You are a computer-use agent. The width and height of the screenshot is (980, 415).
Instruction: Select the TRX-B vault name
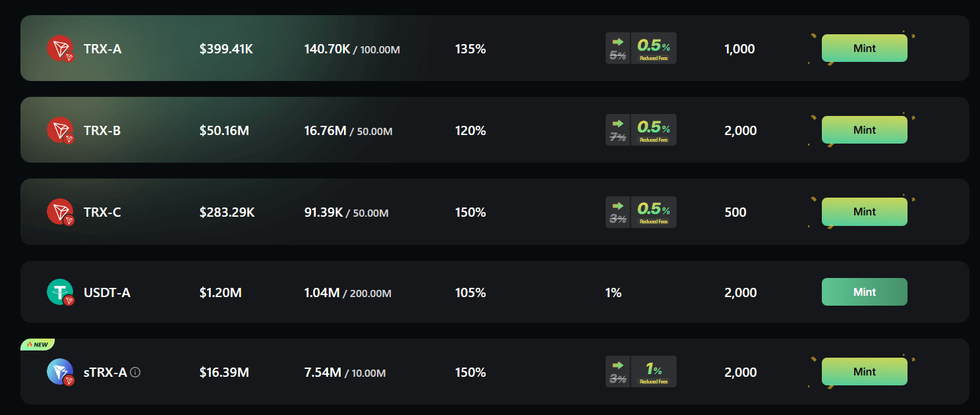[102, 130]
